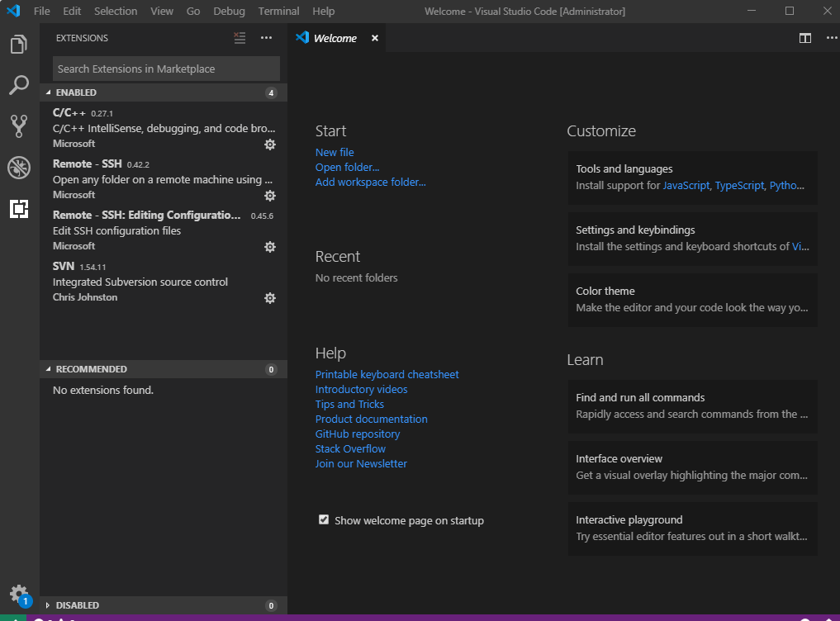840x621 pixels.
Task: Open gear menu for C/C++ extension
Action: pyautogui.click(x=270, y=145)
